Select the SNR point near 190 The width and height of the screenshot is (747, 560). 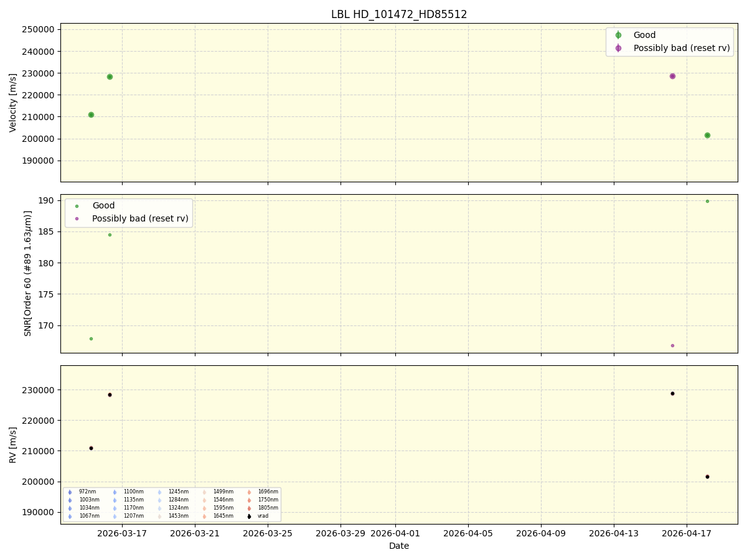point(707,201)
